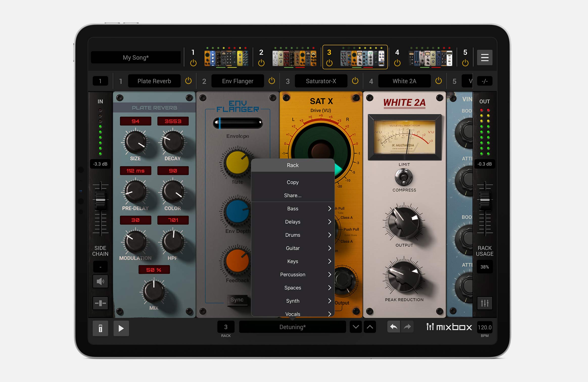Click the Plate Reverb SIZE knob
This screenshot has height=382, width=588.
click(x=135, y=142)
